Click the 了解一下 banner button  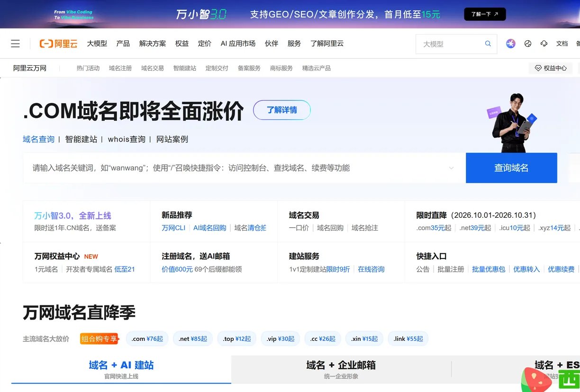(485, 14)
